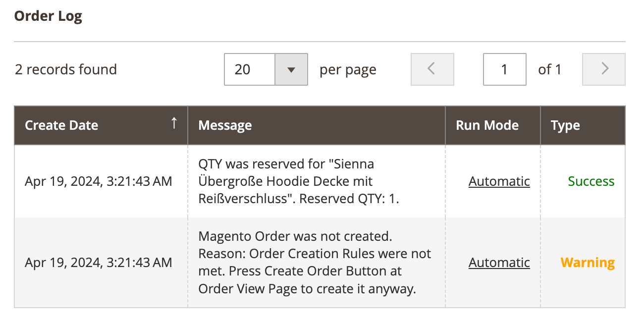644x325 pixels.
Task: Click the first row's create date
Action: click(x=99, y=181)
